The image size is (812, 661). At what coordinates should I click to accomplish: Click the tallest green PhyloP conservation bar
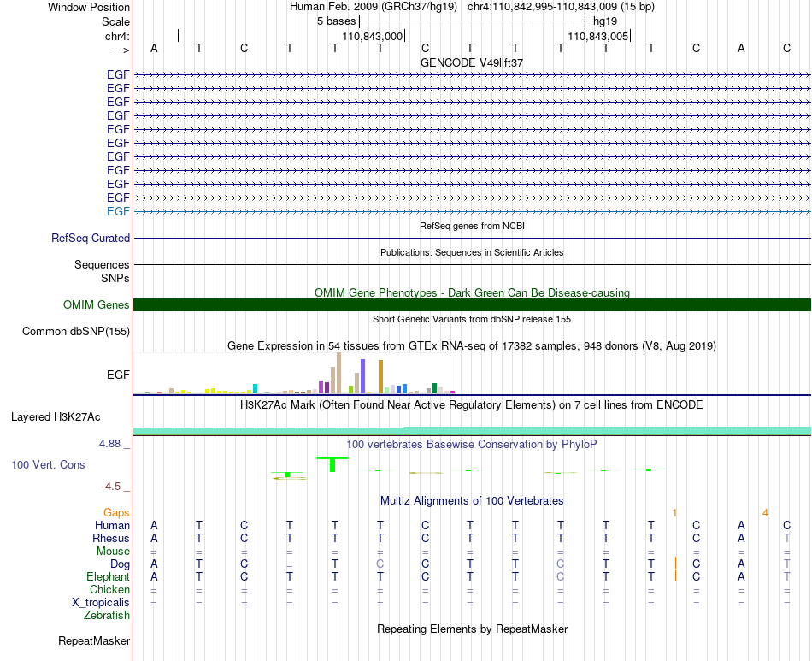[332, 464]
